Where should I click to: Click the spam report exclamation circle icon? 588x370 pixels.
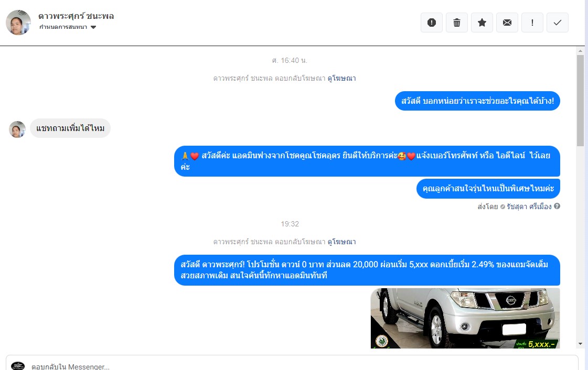pos(431,23)
